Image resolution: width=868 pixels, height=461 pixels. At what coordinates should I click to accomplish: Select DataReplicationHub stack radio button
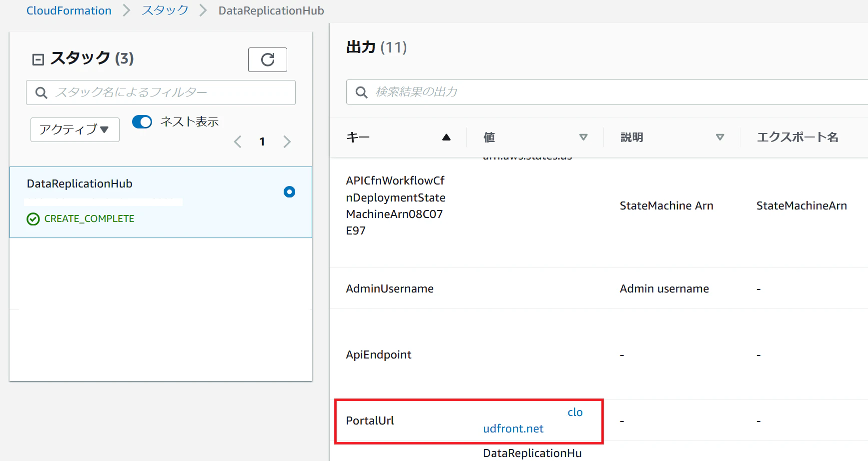pos(289,192)
